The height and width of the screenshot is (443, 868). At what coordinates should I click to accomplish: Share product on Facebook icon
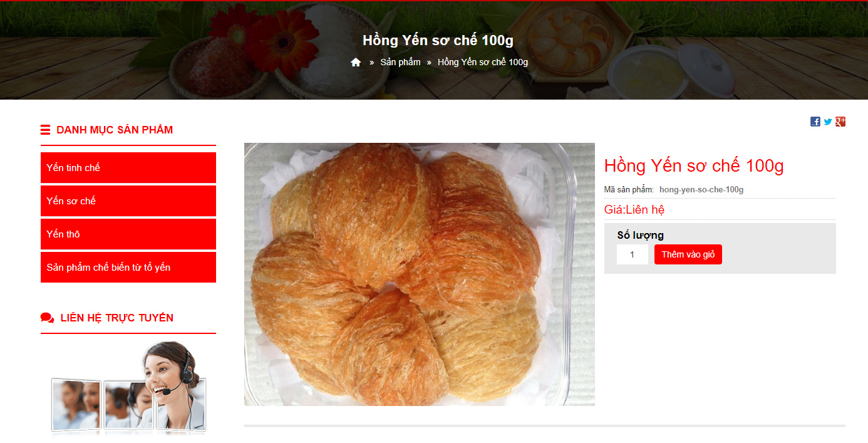(x=815, y=122)
